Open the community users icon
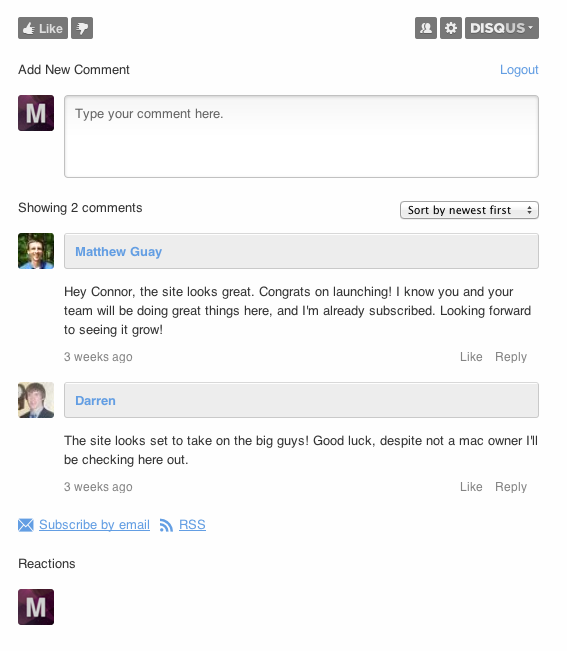567x651 pixels. (426, 28)
